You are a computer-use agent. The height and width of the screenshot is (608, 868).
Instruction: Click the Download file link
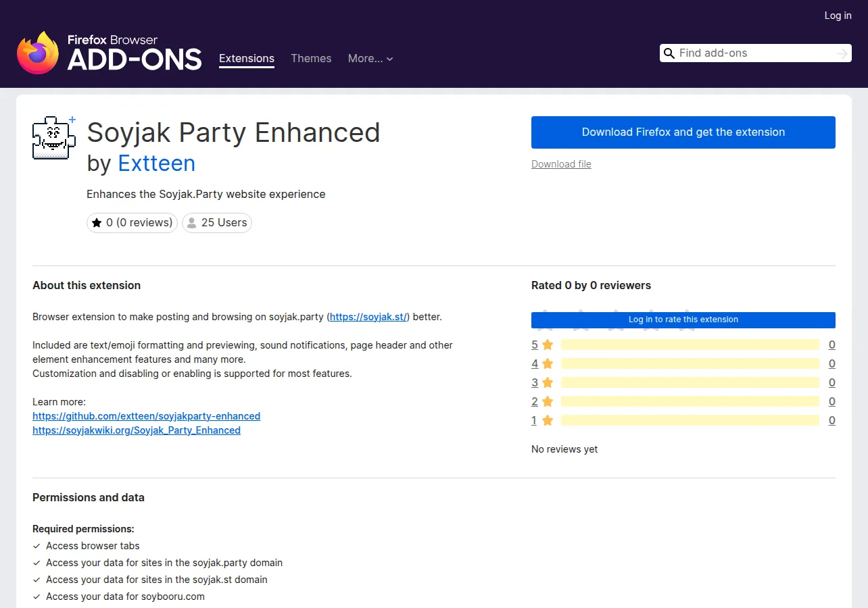(561, 164)
